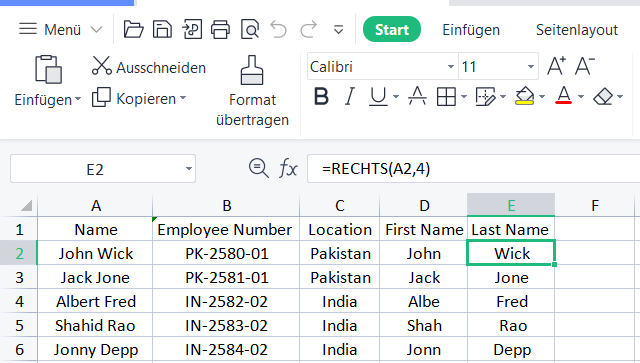Expand the borders dropdown arrow
This screenshot has width=640, height=363.
point(464,97)
